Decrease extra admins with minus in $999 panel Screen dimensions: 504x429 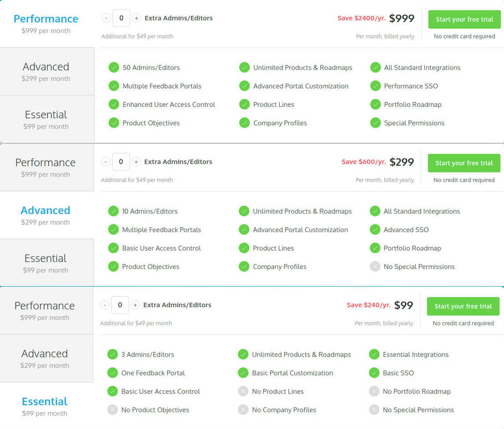(x=106, y=18)
